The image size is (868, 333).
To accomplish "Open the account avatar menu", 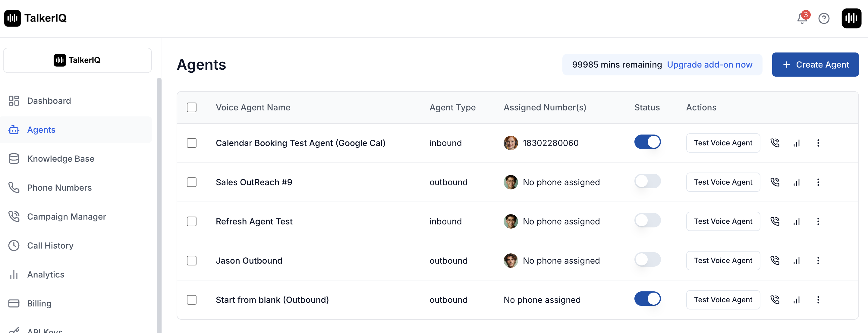I will point(851,18).
